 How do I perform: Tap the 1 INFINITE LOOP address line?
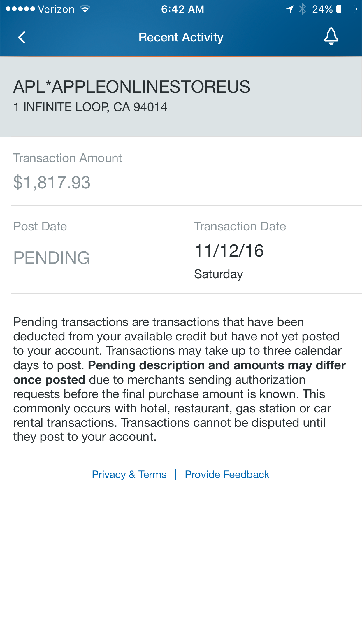tap(90, 107)
